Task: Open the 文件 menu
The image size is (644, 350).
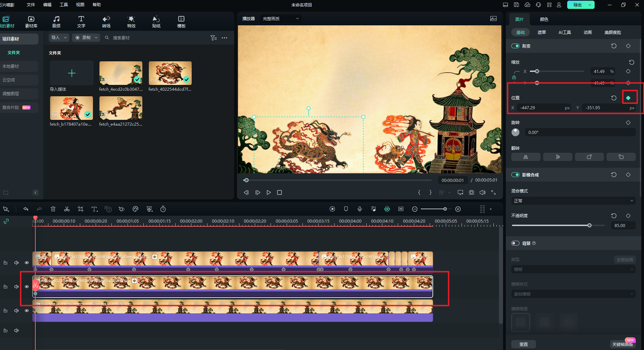Action: click(31, 5)
